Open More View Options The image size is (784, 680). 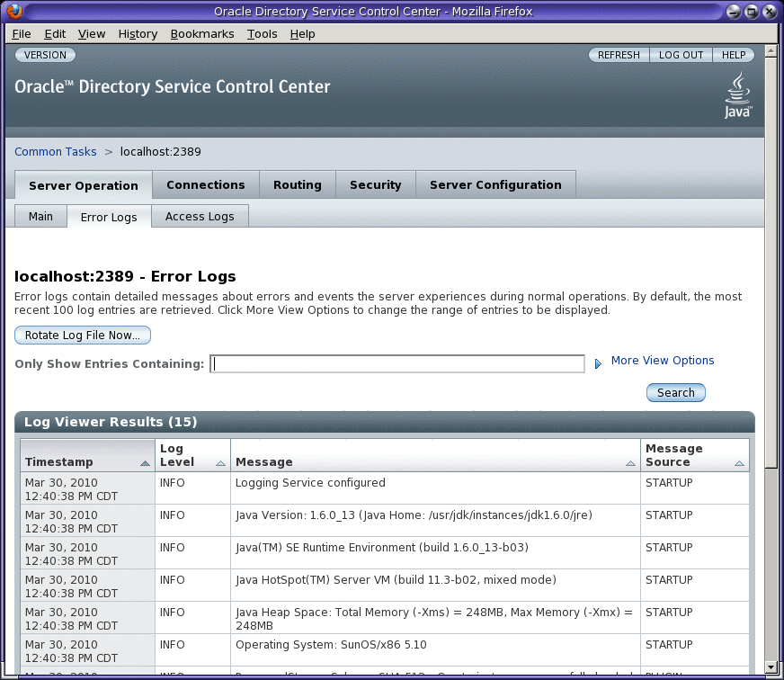tap(662, 360)
